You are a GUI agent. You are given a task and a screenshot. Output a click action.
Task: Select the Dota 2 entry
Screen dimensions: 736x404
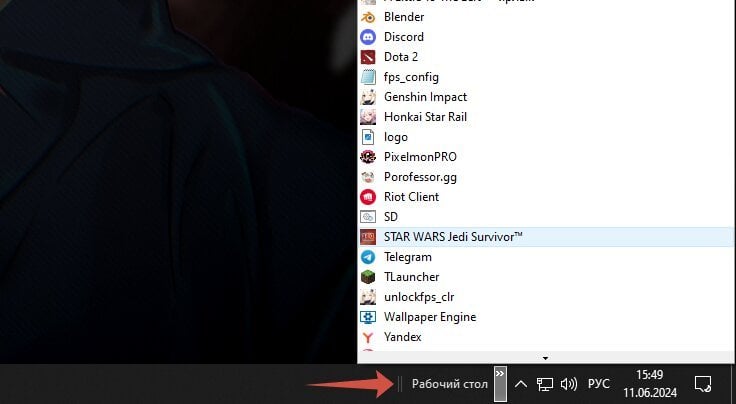pyautogui.click(x=546, y=57)
